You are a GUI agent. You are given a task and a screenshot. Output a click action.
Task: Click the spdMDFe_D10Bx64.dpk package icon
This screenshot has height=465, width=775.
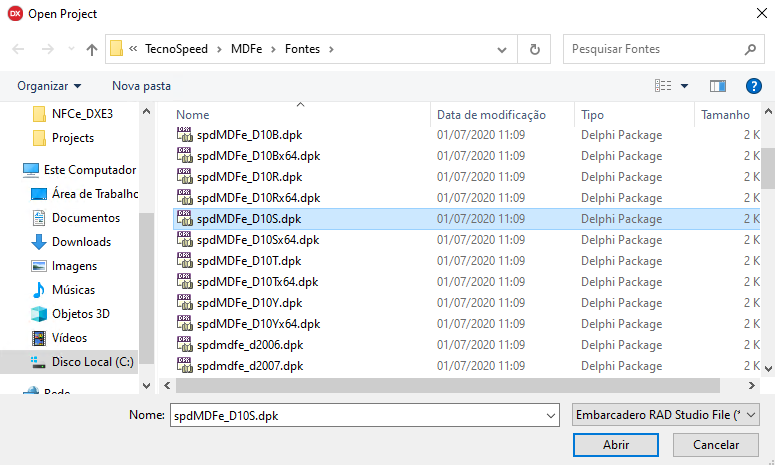click(184, 156)
